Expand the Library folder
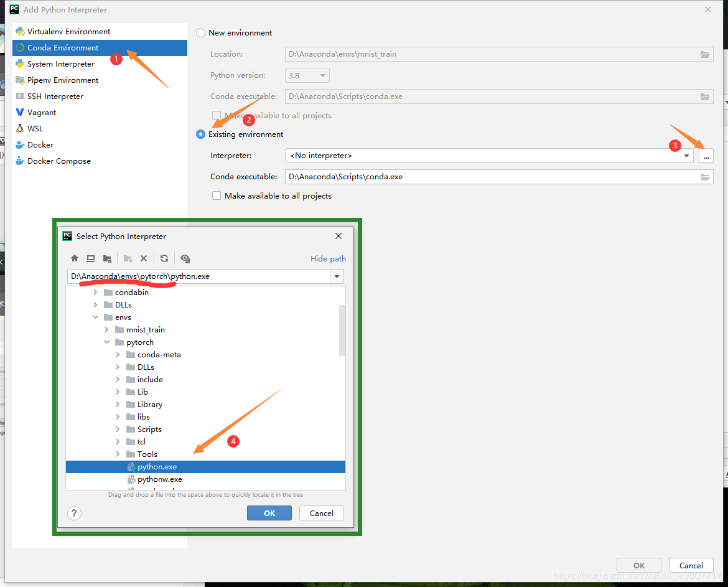This screenshot has width=728, height=587. 118,405
